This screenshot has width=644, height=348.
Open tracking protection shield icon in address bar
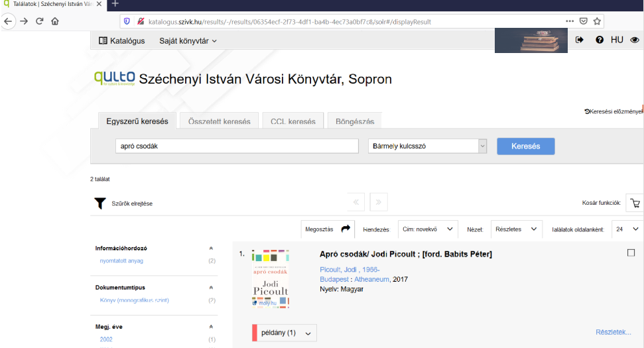(127, 21)
